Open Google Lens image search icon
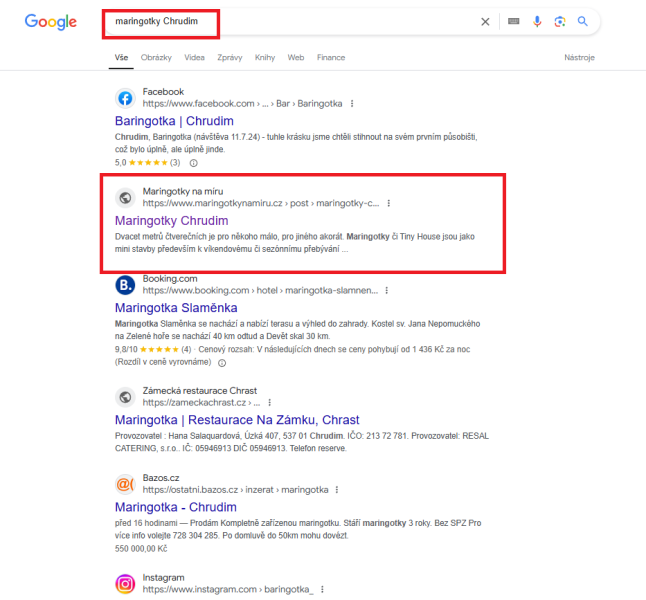This screenshot has height=600, width=646. [559, 21]
